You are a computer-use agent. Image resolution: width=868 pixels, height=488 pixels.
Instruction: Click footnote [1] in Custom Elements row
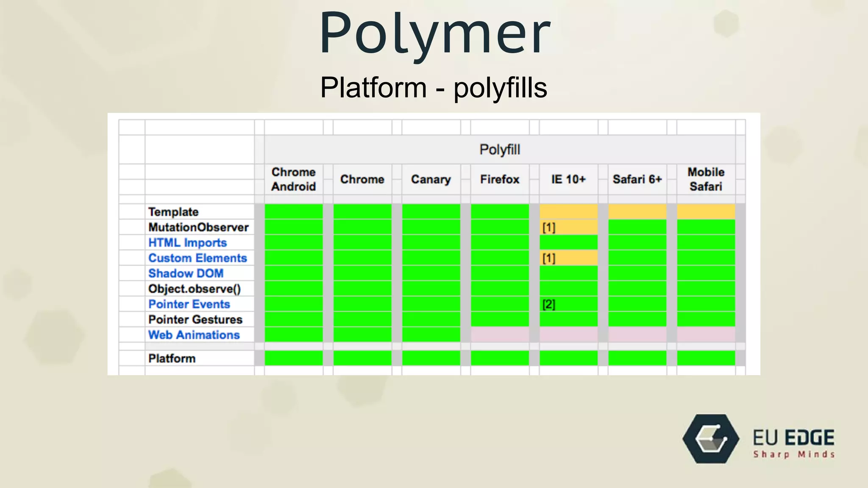pos(549,258)
